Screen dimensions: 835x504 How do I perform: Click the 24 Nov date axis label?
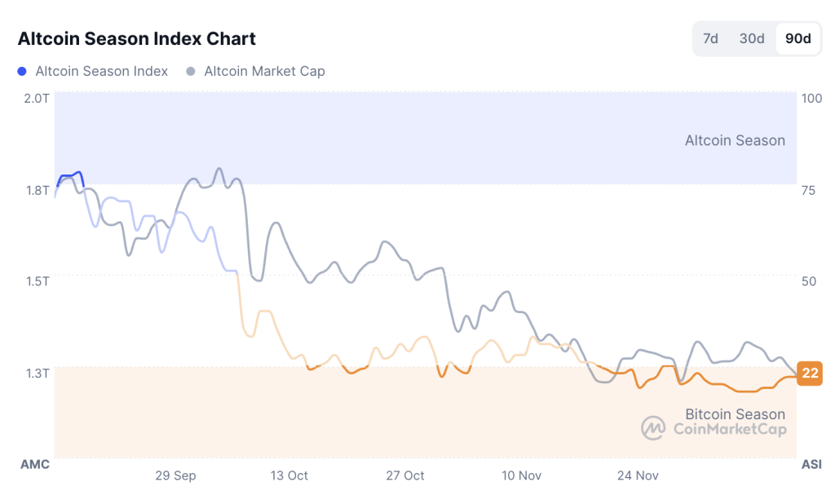point(638,475)
